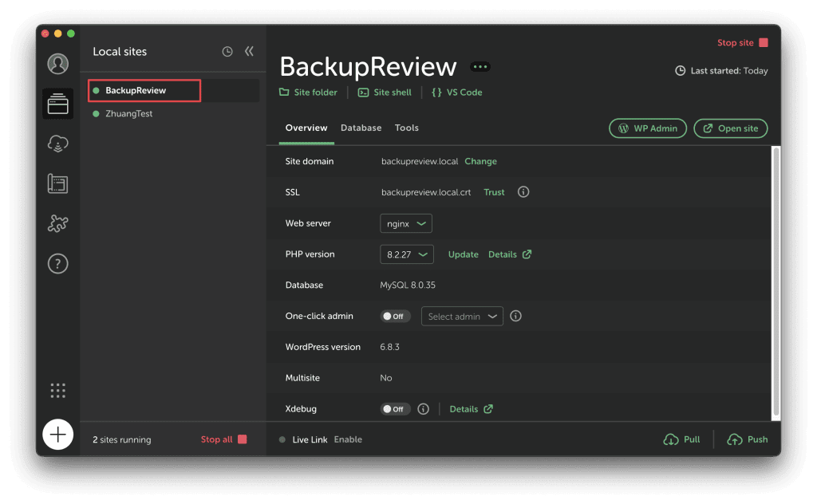
Task: Open the PHP version 8.2.27 dropdown
Action: click(x=406, y=254)
